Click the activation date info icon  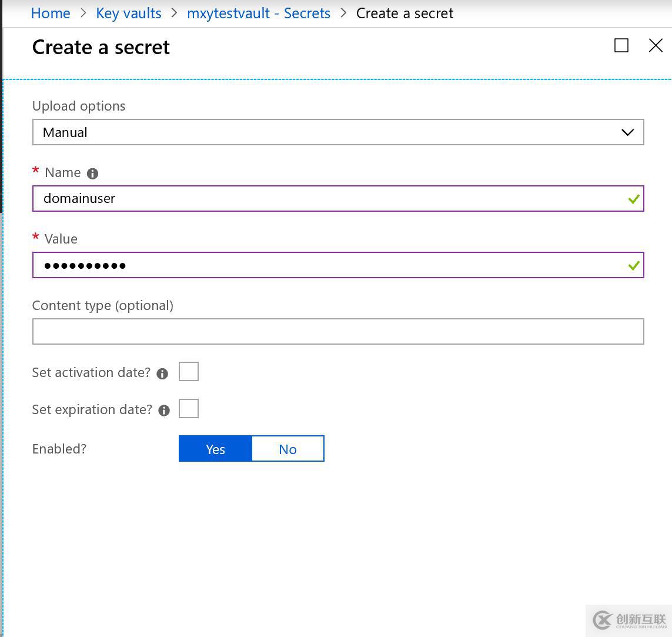pos(162,373)
